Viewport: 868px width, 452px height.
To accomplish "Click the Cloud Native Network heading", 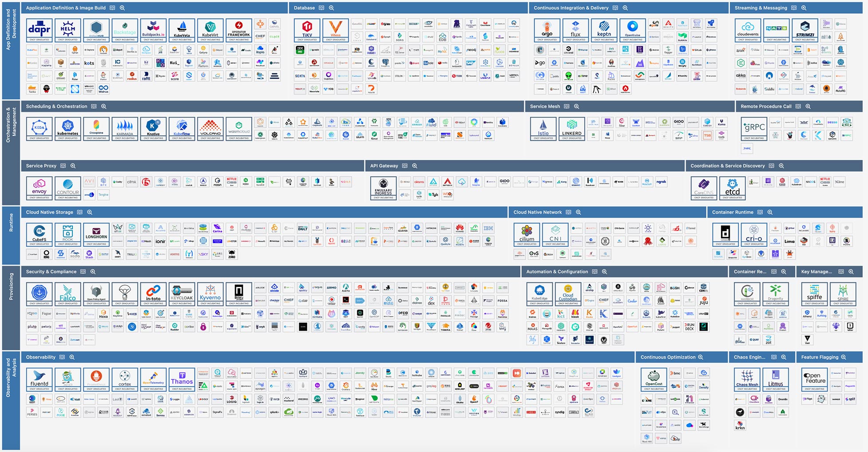I will [x=538, y=212].
